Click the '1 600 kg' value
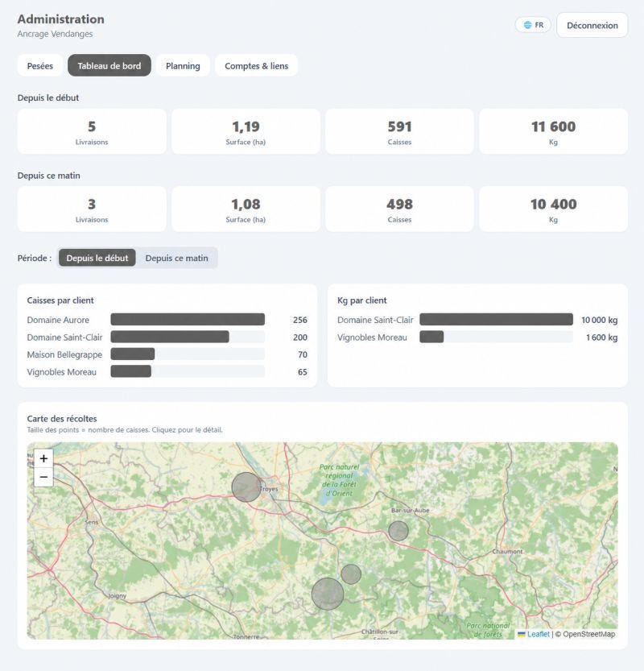The width and height of the screenshot is (644, 671). click(x=601, y=338)
